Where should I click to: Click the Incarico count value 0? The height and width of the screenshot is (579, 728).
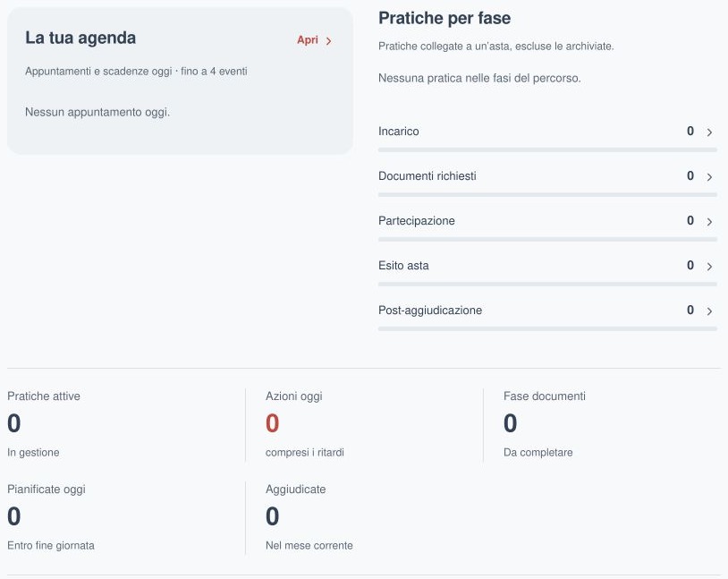tap(690, 131)
